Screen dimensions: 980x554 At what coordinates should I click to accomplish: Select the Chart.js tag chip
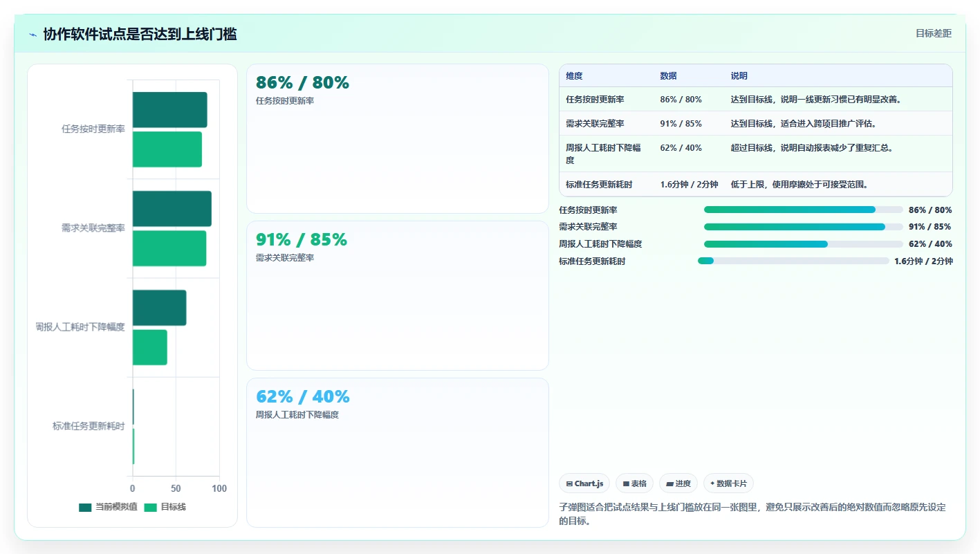coord(584,483)
